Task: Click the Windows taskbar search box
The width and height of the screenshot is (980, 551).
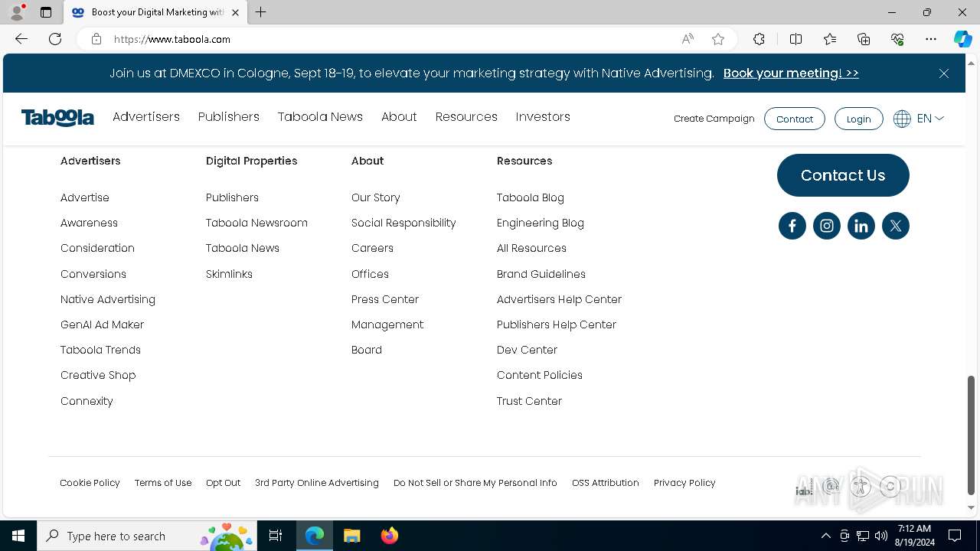Action: click(x=147, y=536)
